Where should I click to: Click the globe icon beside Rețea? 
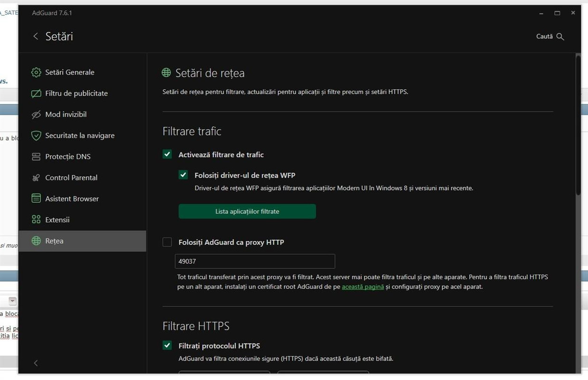[36, 241]
